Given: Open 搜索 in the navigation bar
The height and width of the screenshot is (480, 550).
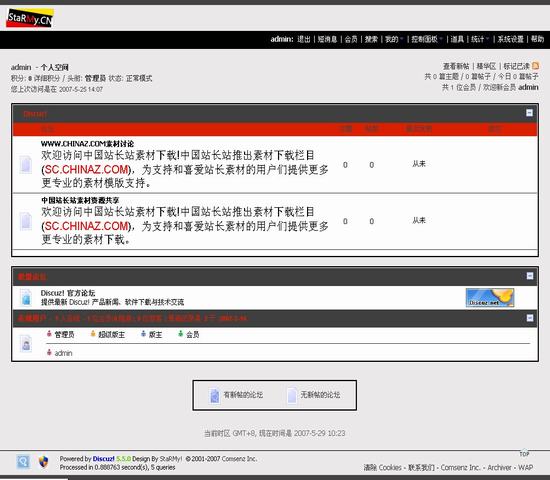Looking at the screenshot, I should (371, 39).
